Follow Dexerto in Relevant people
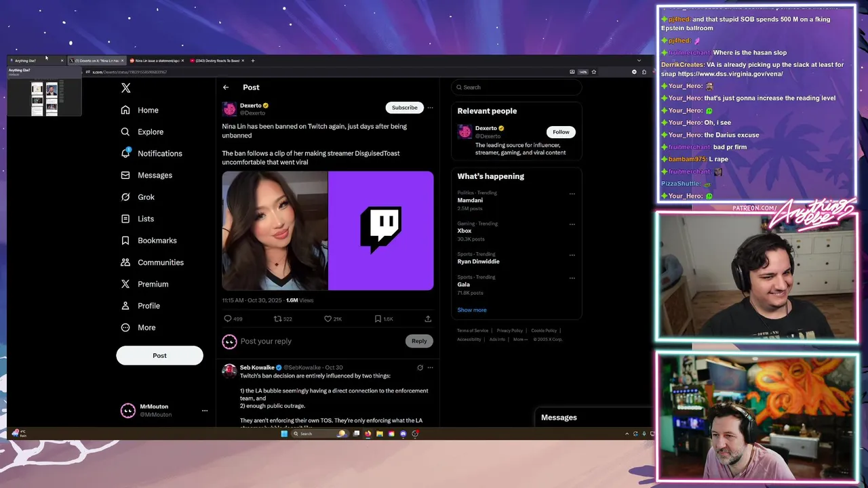Image resolution: width=868 pixels, height=488 pixels. click(x=561, y=132)
